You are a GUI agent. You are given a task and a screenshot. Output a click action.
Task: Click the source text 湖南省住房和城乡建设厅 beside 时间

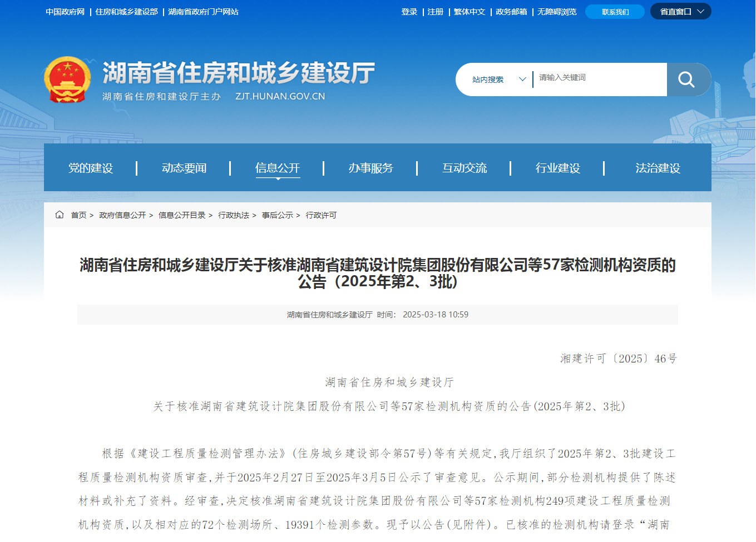(330, 315)
